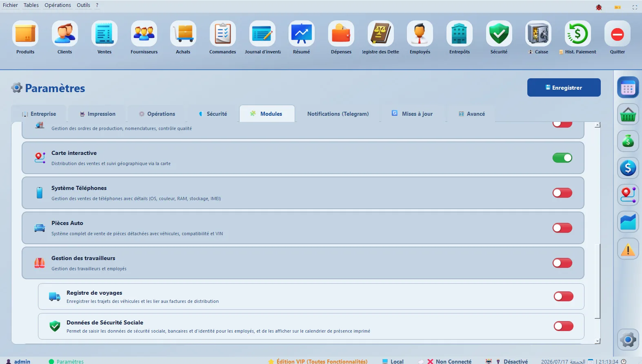This screenshot has height=364, width=642.
Task: Switch to the Impression tab
Action: tap(98, 114)
